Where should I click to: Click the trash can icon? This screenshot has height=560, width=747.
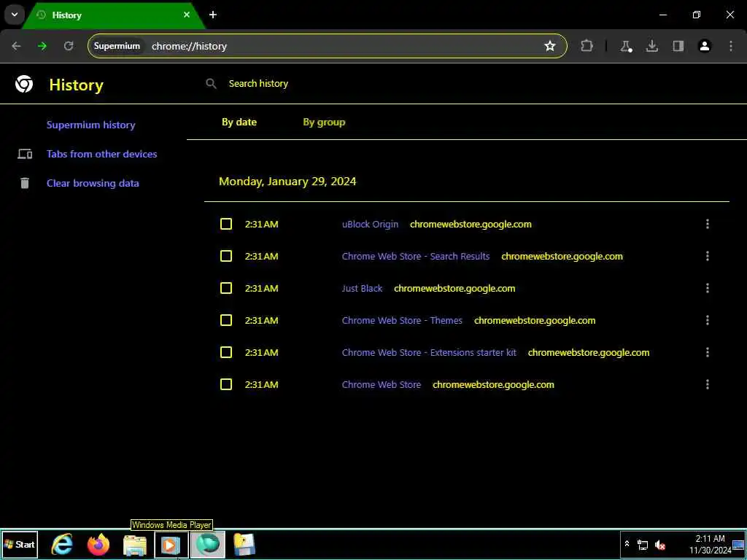pos(25,183)
